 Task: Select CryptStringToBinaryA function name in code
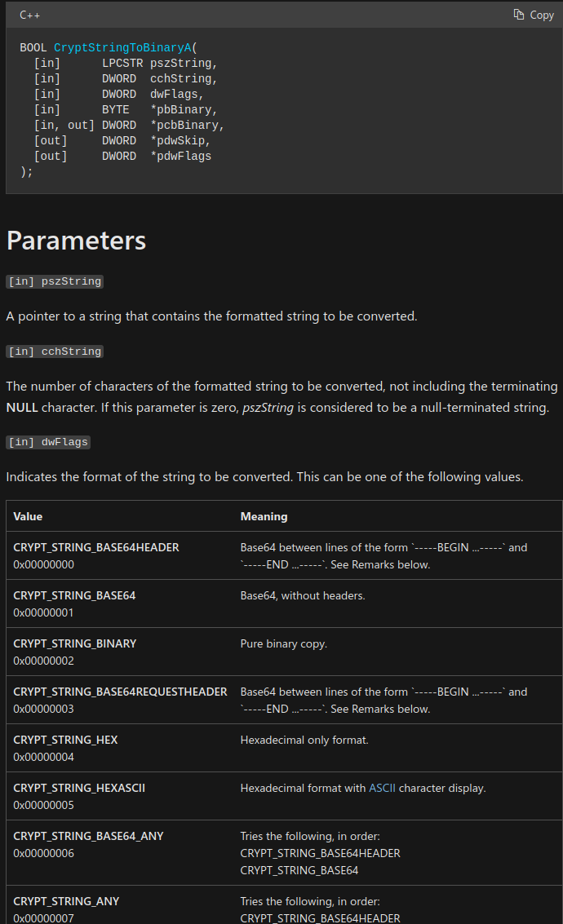click(117, 48)
